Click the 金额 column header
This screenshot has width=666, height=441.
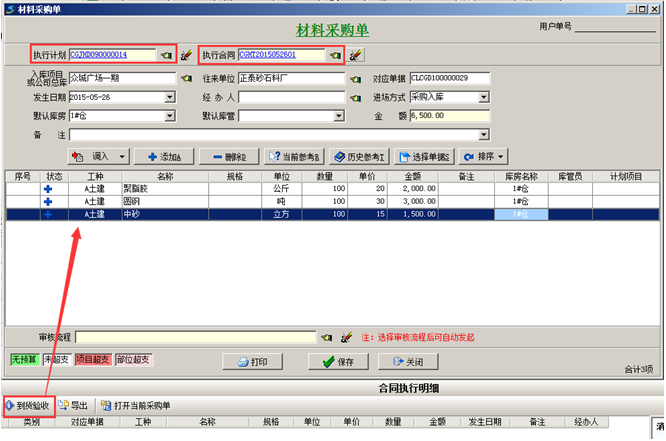pos(415,175)
